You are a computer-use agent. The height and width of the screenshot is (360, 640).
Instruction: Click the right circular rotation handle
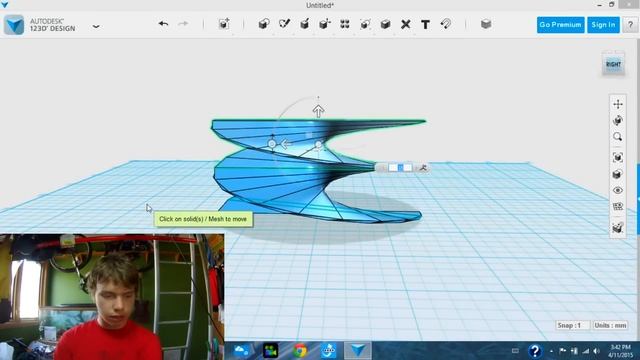click(x=318, y=144)
